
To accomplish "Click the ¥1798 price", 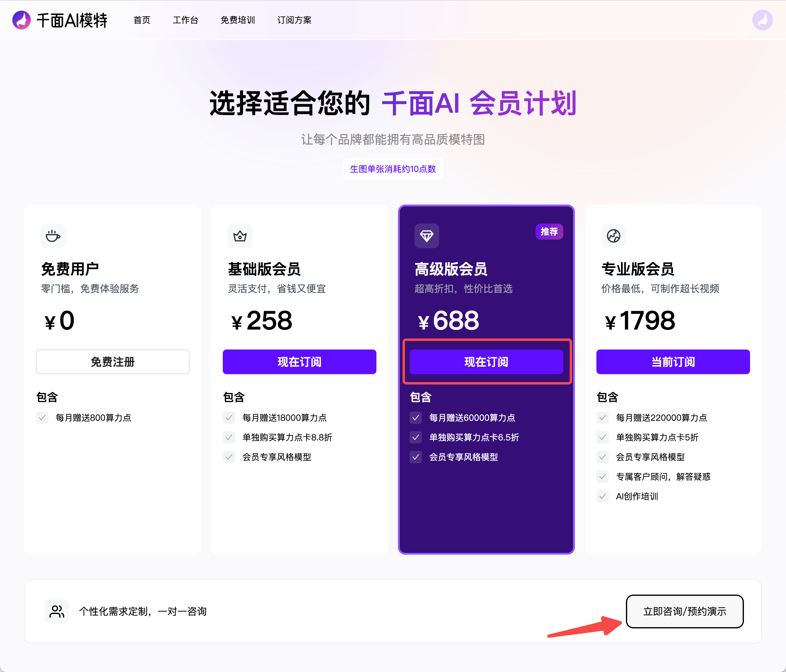I will pos(640,321).
